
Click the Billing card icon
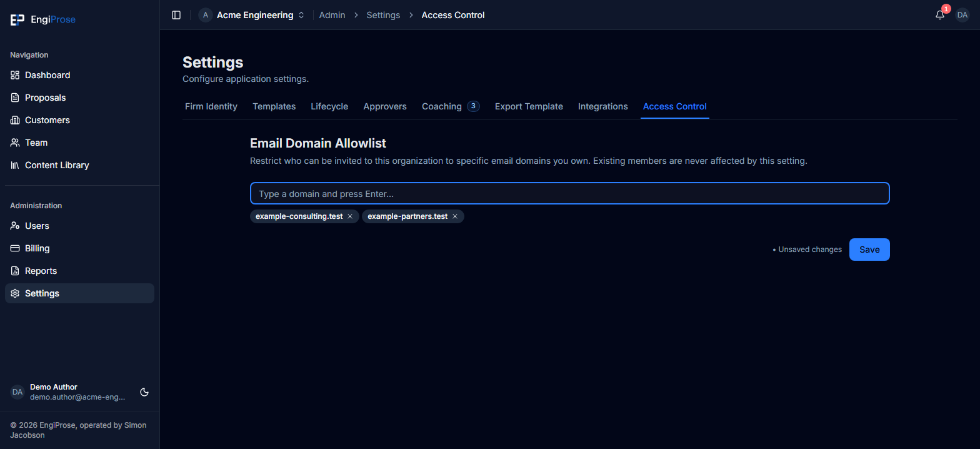(x=15, y=248)
